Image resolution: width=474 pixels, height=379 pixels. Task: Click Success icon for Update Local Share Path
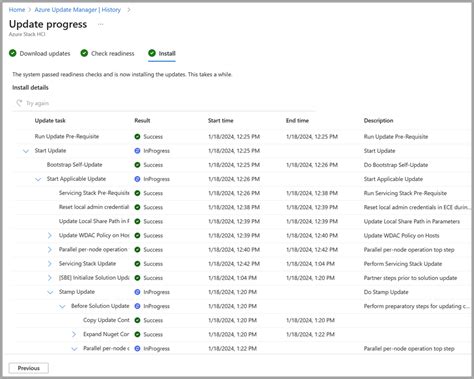tap(137, 221)
